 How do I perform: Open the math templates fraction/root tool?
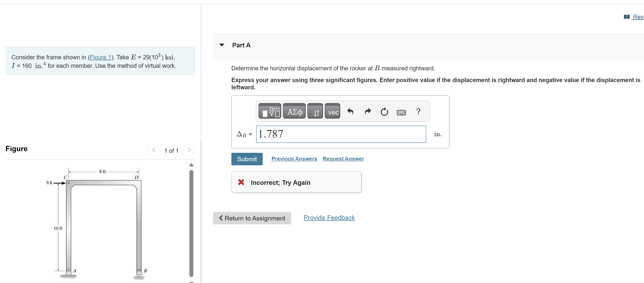click(x=270, y=111)
